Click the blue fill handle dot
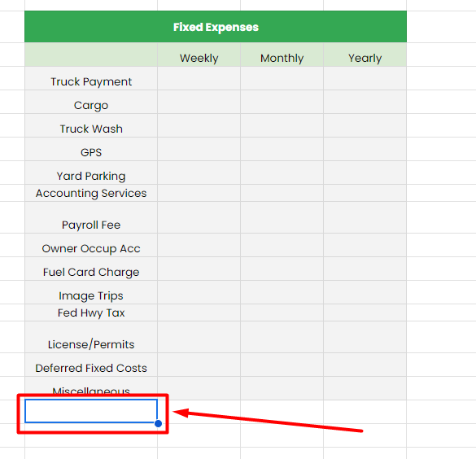The width and height of the screenshot is (476, 459). pos(158,423)
